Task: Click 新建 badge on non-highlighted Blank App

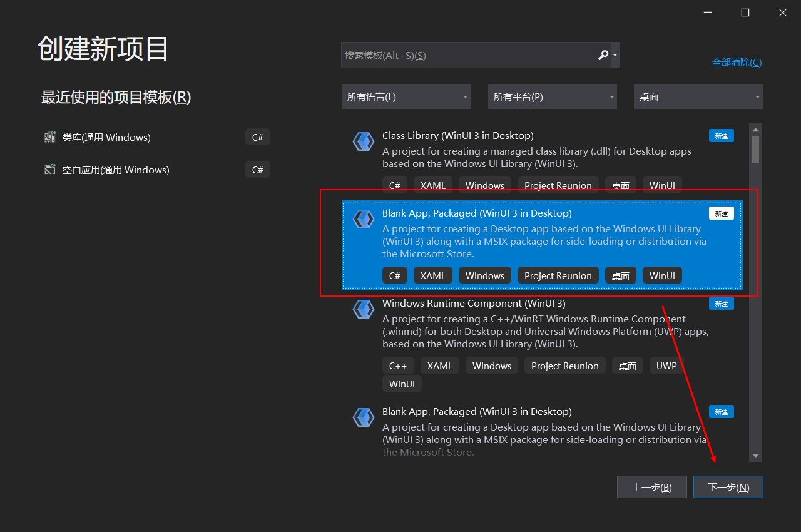Action: [722, 412]
